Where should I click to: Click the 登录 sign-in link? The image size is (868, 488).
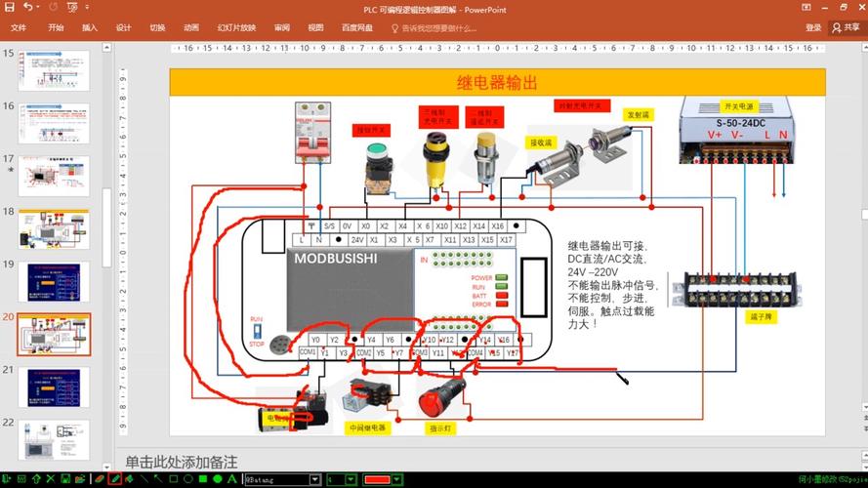[813, 28]
